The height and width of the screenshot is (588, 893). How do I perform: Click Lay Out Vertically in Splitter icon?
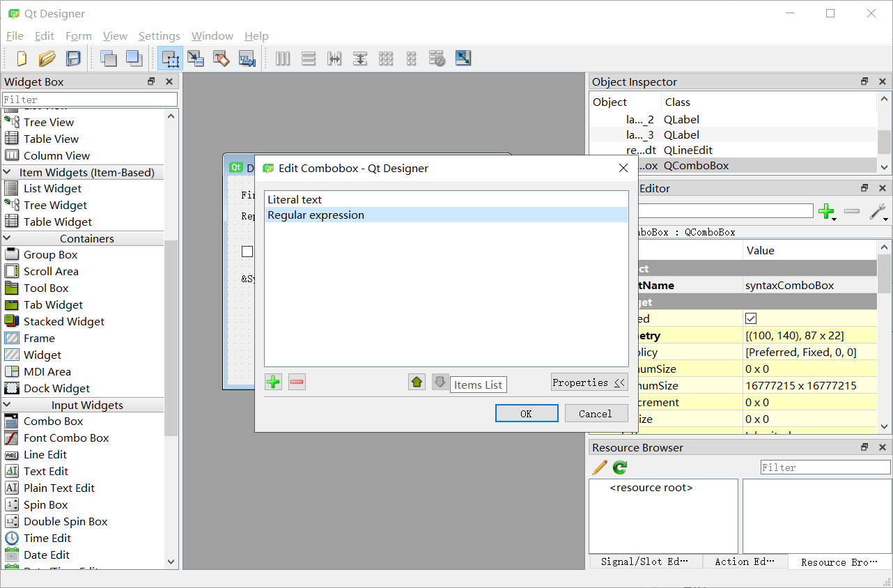pos(360,59)
